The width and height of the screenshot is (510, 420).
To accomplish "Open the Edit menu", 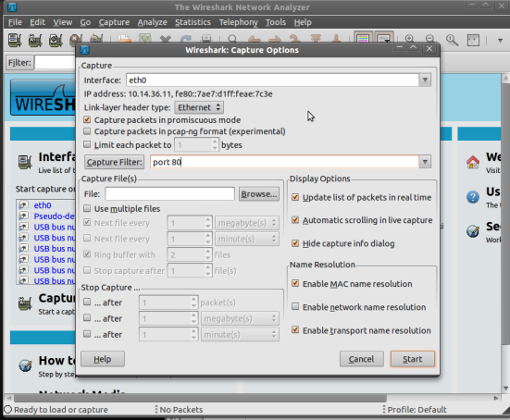I will 37,22.
